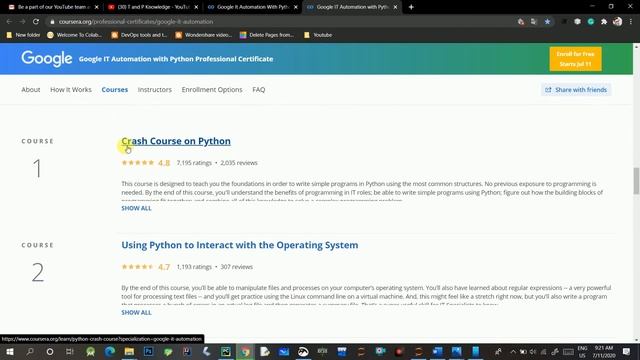
Task: Switch to the third 'Google It Automation With Python' tab
Action: point(252,7)
